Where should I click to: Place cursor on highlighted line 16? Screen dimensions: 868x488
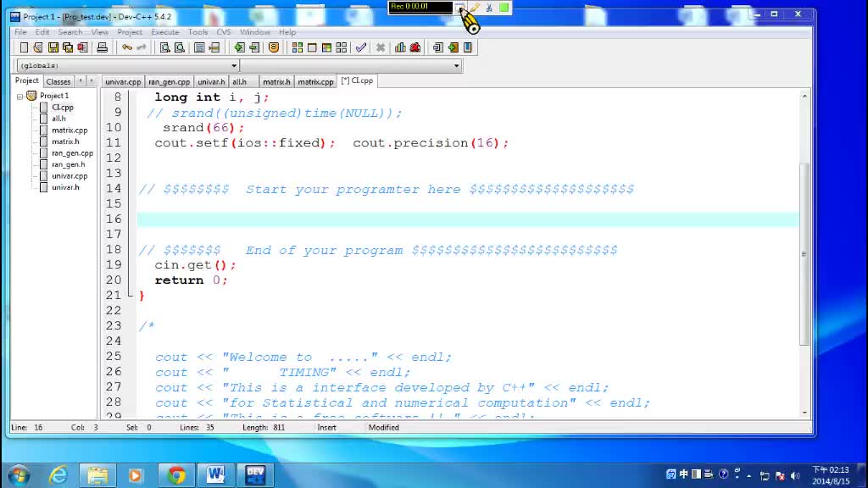pyautogui.click(x=468, y=219)
